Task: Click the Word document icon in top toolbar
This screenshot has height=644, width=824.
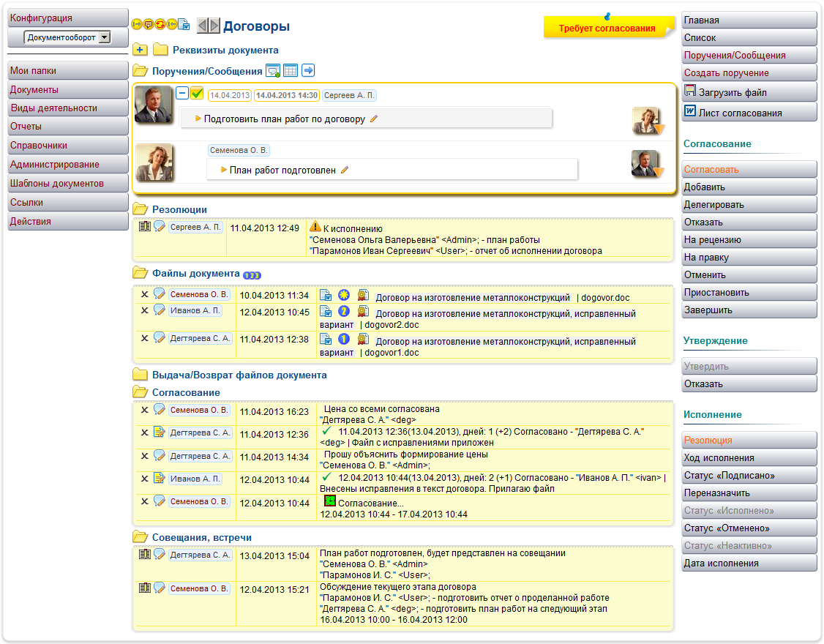Action: (x=184, y=25)
